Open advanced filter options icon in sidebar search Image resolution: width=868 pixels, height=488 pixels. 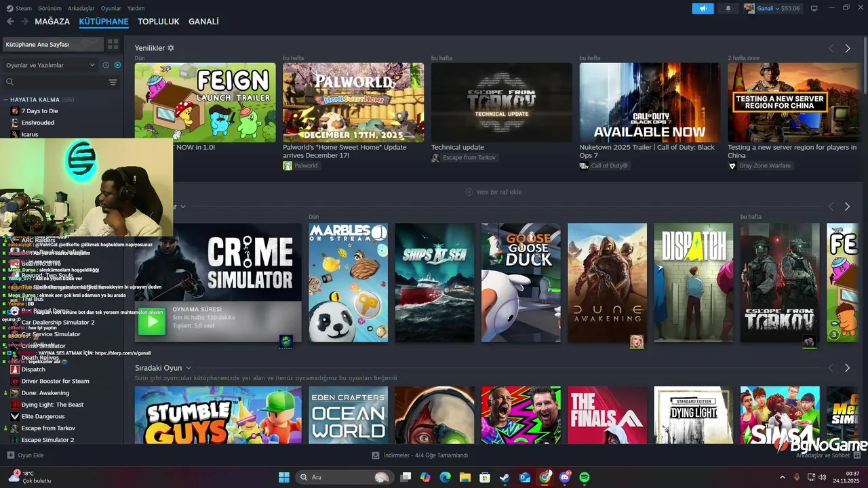[x=113, y=82]
